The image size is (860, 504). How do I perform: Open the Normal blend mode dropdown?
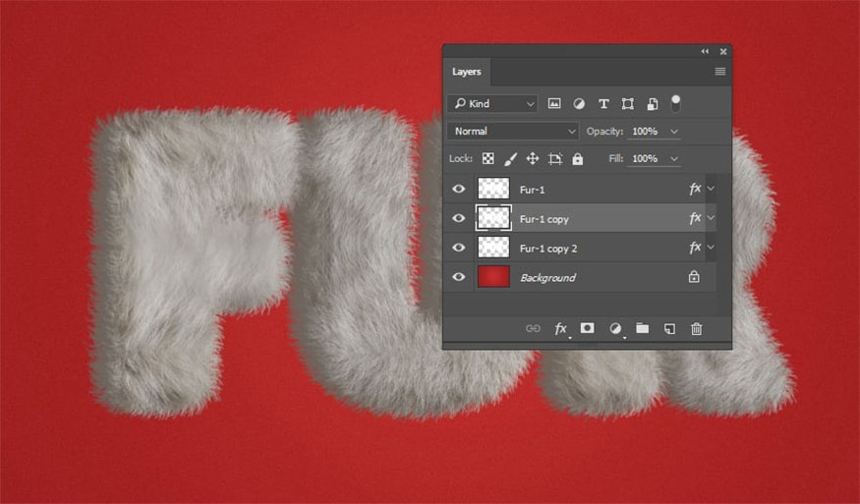pos(513,131)
